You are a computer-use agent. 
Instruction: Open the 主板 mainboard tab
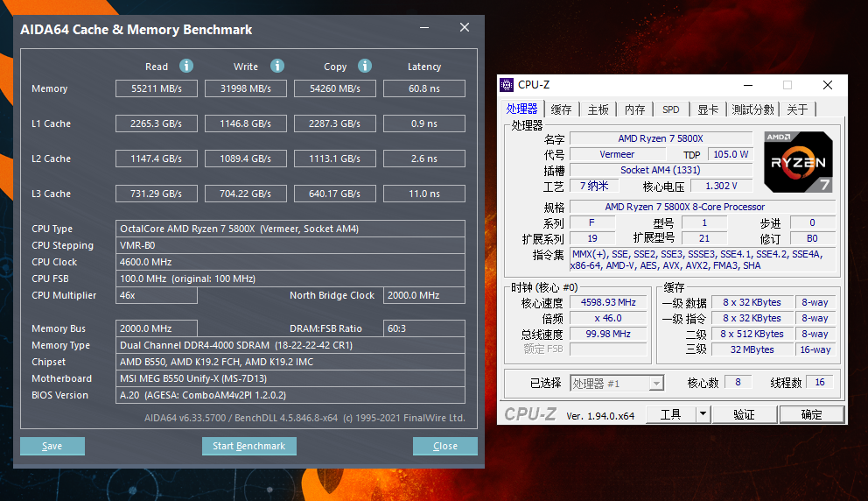[598, 109]
